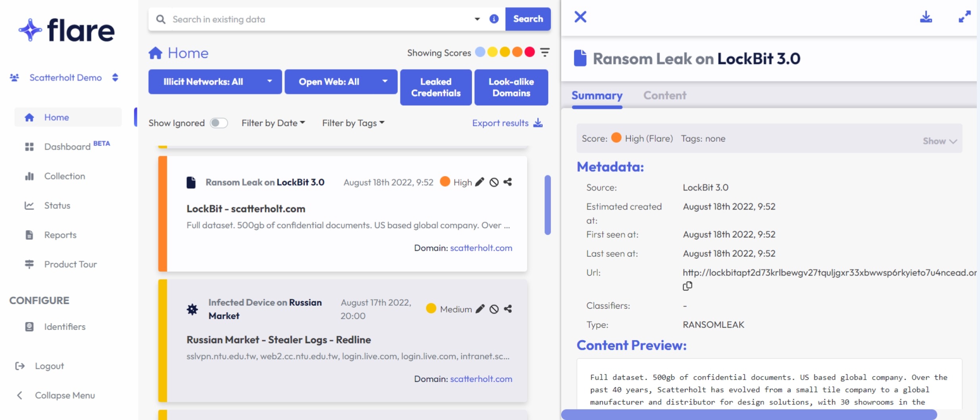Viewport: 980px width, 420px height.
Task: Open the search info icon
Action: 494,19
